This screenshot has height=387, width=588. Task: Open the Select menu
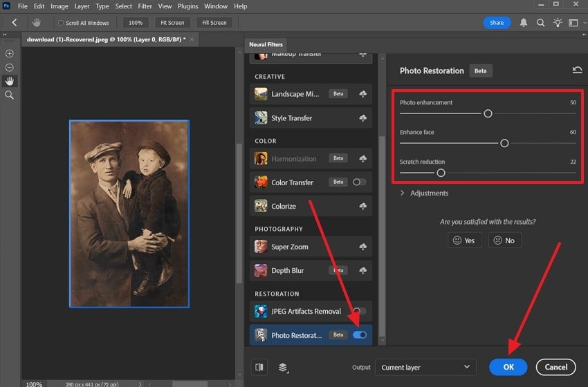(123, 6)
